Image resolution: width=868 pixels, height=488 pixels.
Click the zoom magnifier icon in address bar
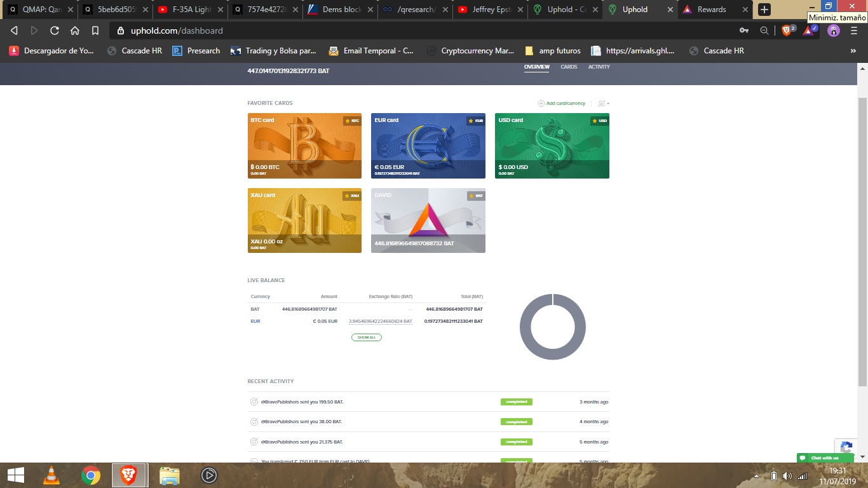[x=764, y=30]
